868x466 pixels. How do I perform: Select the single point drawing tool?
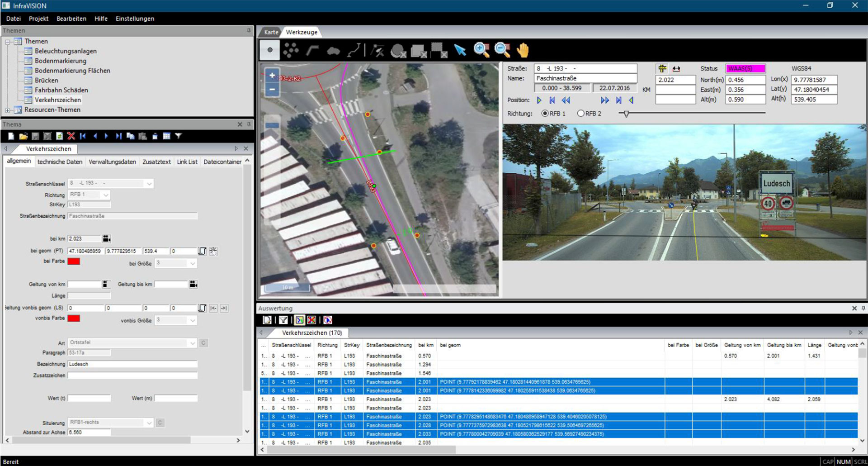click(270, 50)
